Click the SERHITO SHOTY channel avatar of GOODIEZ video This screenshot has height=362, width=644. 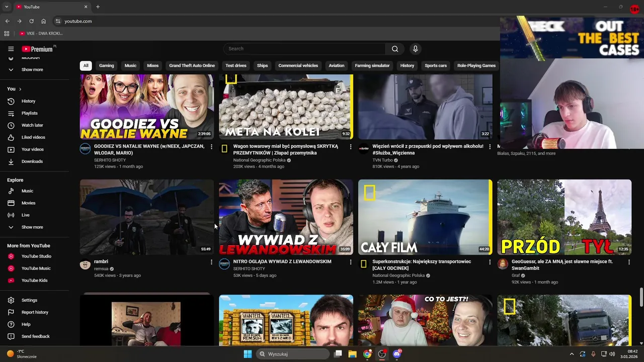click(x=85, y=149)
